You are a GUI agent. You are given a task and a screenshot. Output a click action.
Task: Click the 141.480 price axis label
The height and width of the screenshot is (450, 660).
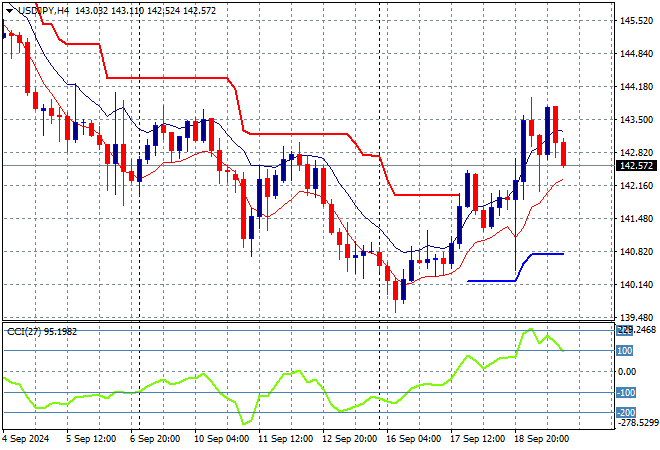(636, 218)
